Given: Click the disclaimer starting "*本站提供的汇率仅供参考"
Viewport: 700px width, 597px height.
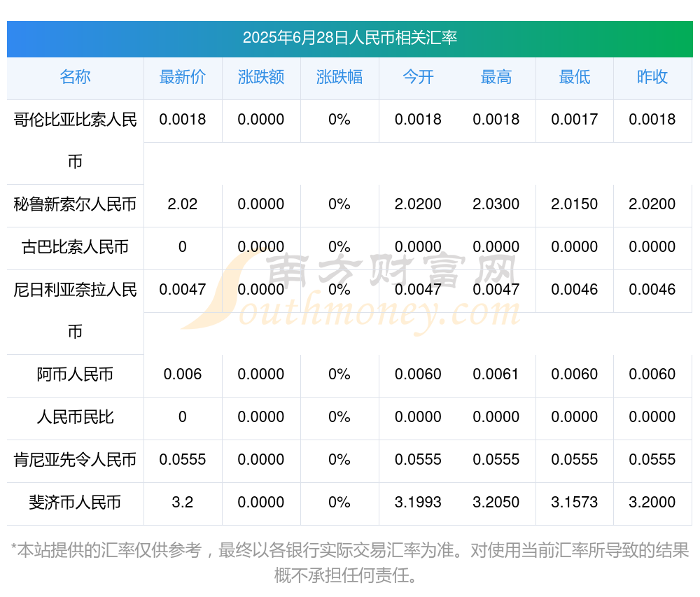Looking at the screenshot, I should click(x=349, y=563).
